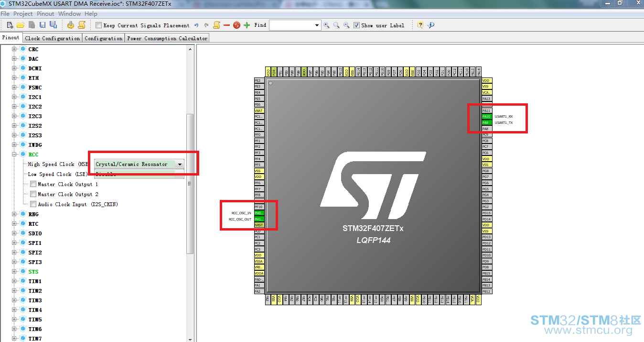Viewport: 644px width, 342px height.
Task: Click the Save Project As icon
Action: (x=53, y=25)
